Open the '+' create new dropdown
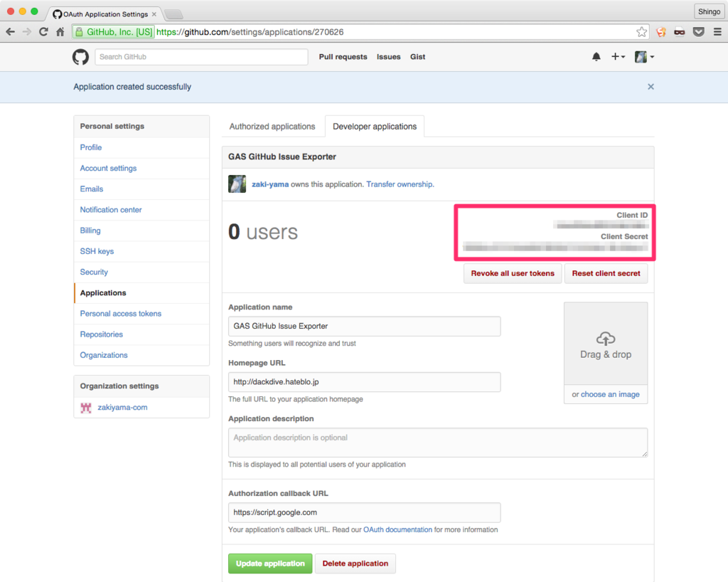Screen dimensions: 728x582 click(x=618, y=57)
